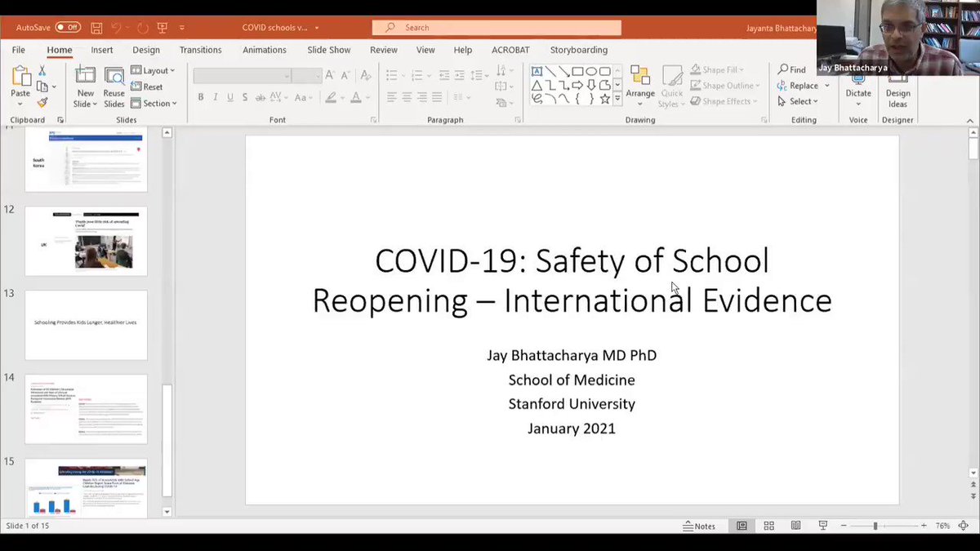Open the Shape Outline dropdown

(x=724, y=86)
